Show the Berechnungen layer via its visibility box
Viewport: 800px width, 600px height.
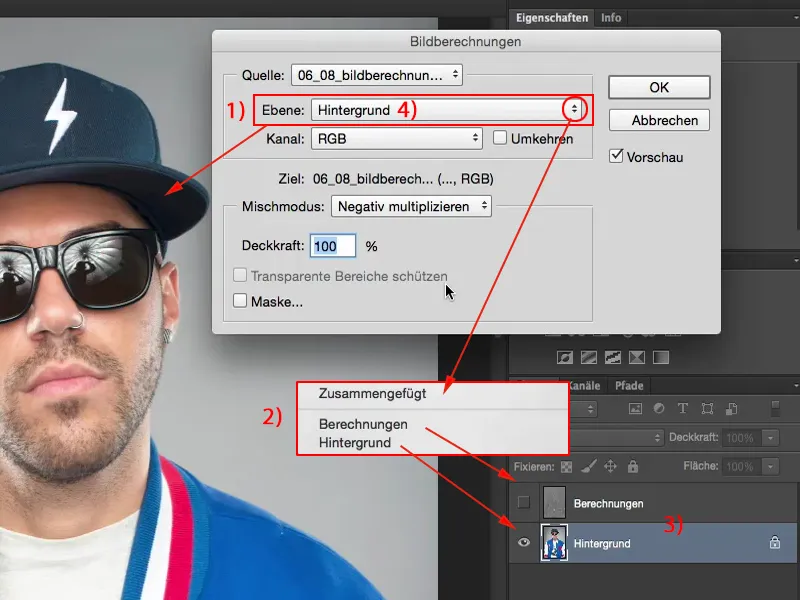point(523,503)
